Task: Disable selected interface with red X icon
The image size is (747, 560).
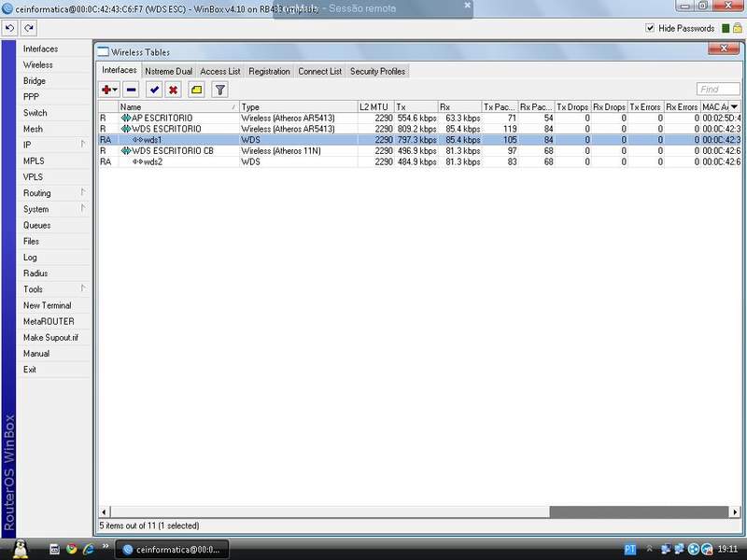Action: 173,90
